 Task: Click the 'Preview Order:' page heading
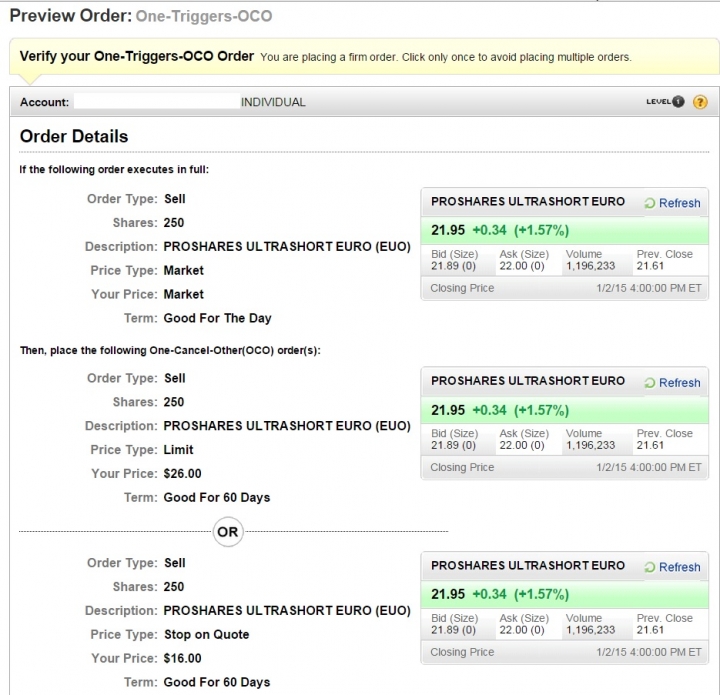[x=71, y=16]
